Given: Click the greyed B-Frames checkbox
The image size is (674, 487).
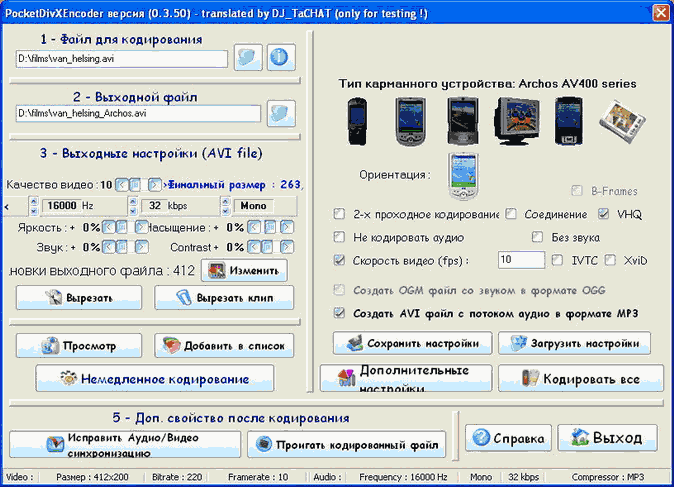Looking at the screenshot, I should [576, 190].
